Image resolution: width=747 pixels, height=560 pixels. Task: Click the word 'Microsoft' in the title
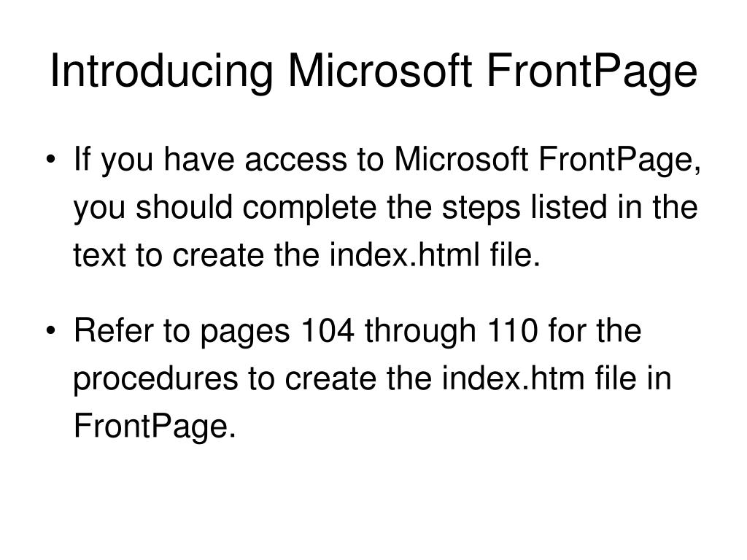pos(379,70)
